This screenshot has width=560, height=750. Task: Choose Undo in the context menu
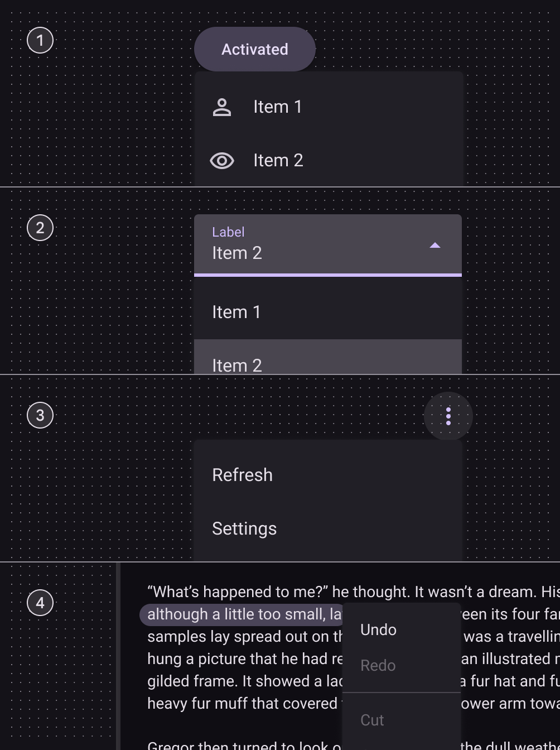[x=379, y=629]
